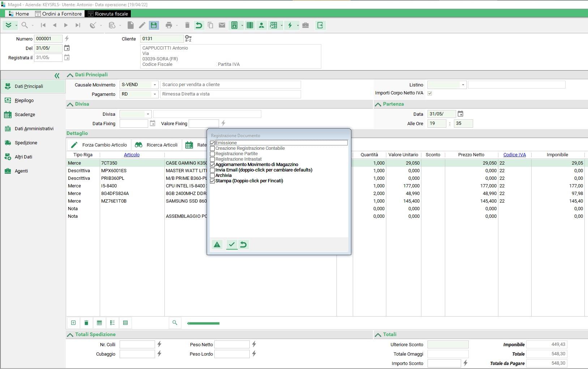Screen dimensions: 588x369
Task: Uncheck Aggiornamento Movimento di Magazzino
Action: point(213,165)
